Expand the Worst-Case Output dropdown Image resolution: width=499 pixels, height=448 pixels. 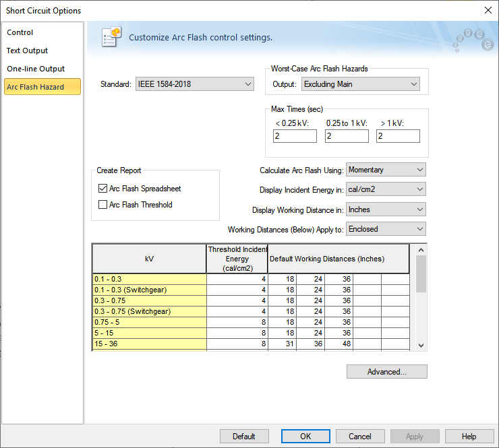click(x=360, y=84)
